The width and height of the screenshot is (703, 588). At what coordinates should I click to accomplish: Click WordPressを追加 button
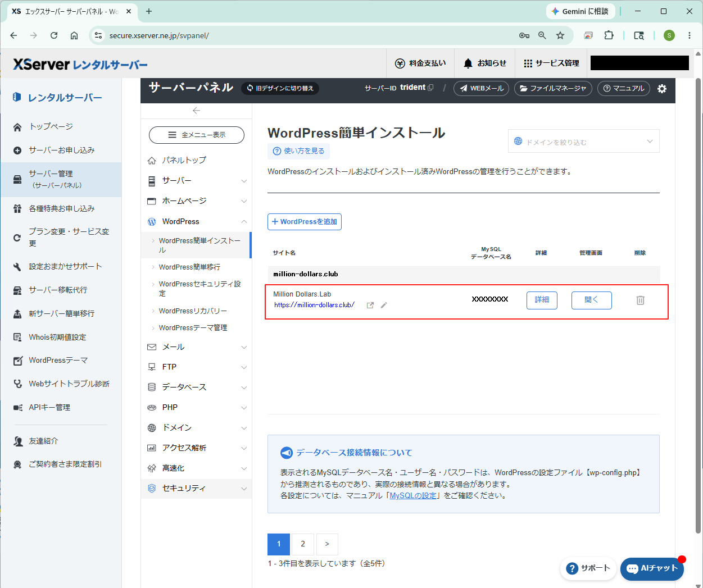305,222
